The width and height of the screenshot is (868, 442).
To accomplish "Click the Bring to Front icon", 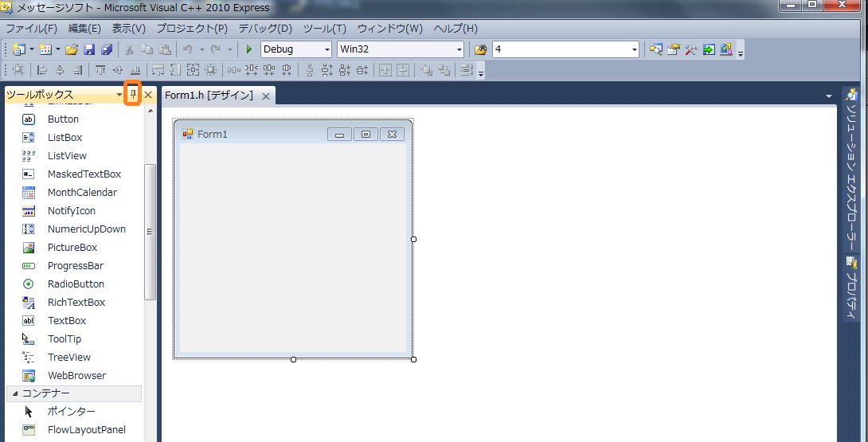I will [426, 70].
